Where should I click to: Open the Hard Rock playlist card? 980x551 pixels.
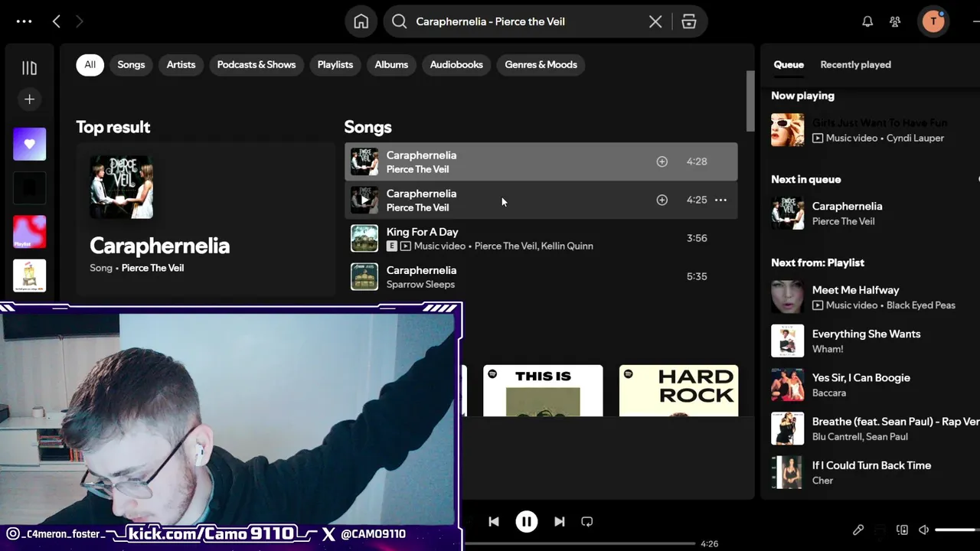tap(678, 390)
